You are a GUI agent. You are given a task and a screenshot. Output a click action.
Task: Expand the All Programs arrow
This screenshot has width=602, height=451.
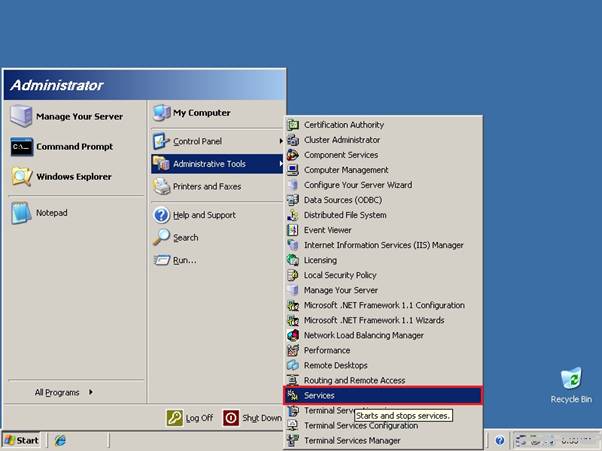pos(91,392)
